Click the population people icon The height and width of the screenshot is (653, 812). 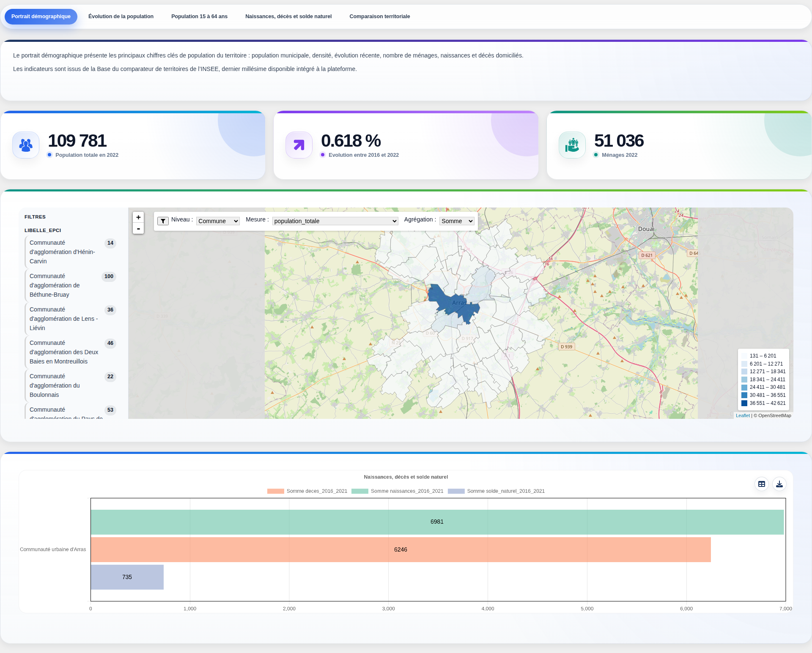click(26, 145)
